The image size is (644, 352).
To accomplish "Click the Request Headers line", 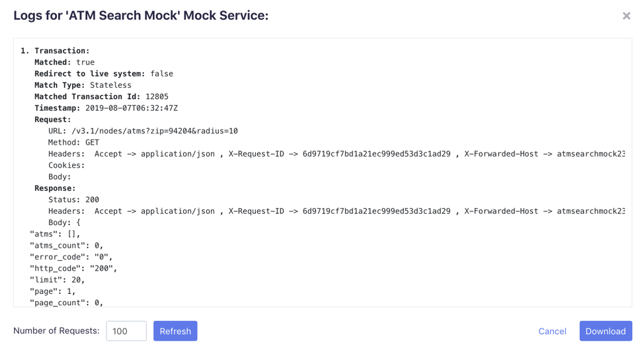I will point(337,154).
